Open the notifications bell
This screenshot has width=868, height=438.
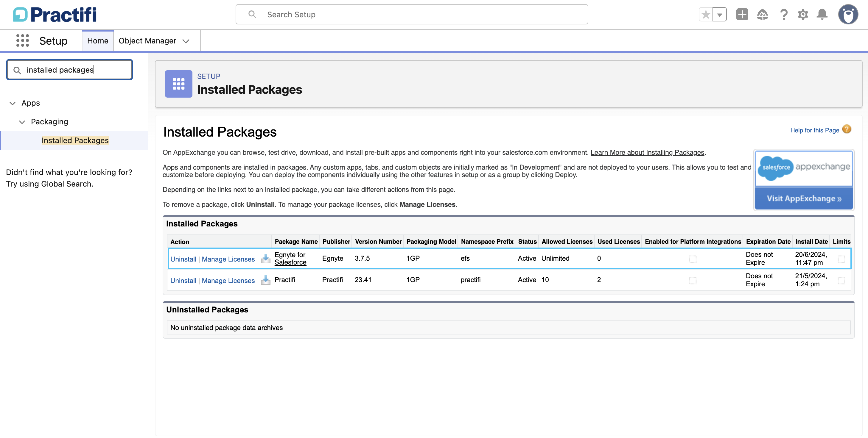point(822,15)
